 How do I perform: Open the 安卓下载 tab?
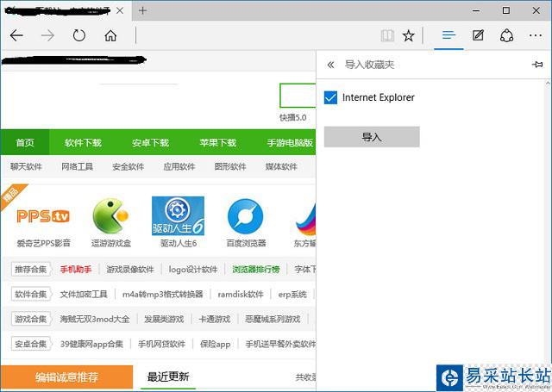[150, 142]
